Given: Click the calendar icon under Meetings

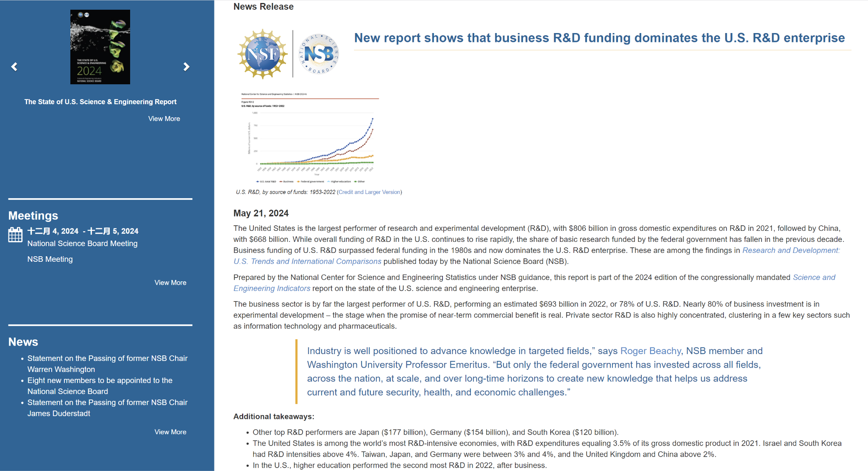Looking at the screenshot, I should tap(15, 235).
